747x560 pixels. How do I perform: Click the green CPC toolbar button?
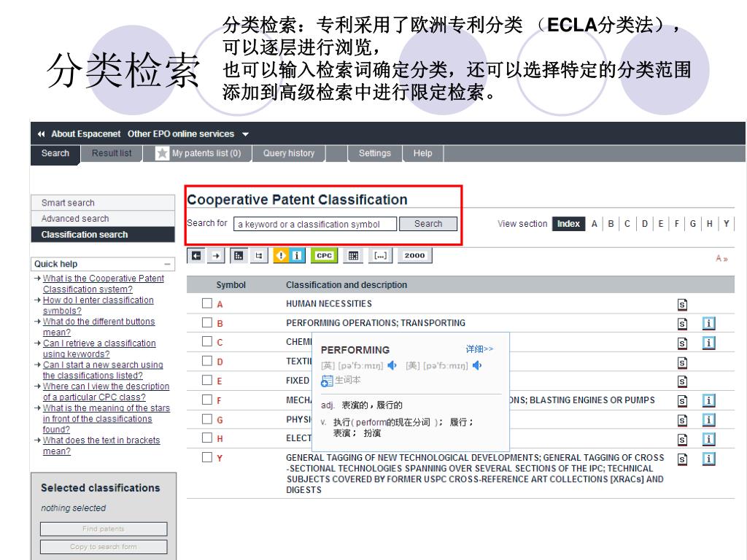click(324, 256)
